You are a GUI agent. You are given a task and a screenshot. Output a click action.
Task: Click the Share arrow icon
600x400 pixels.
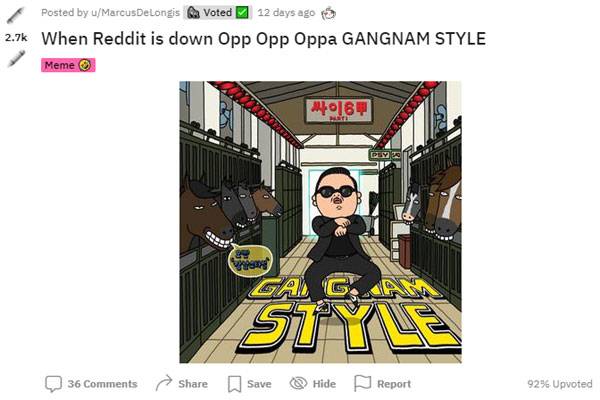pos(164,384)
